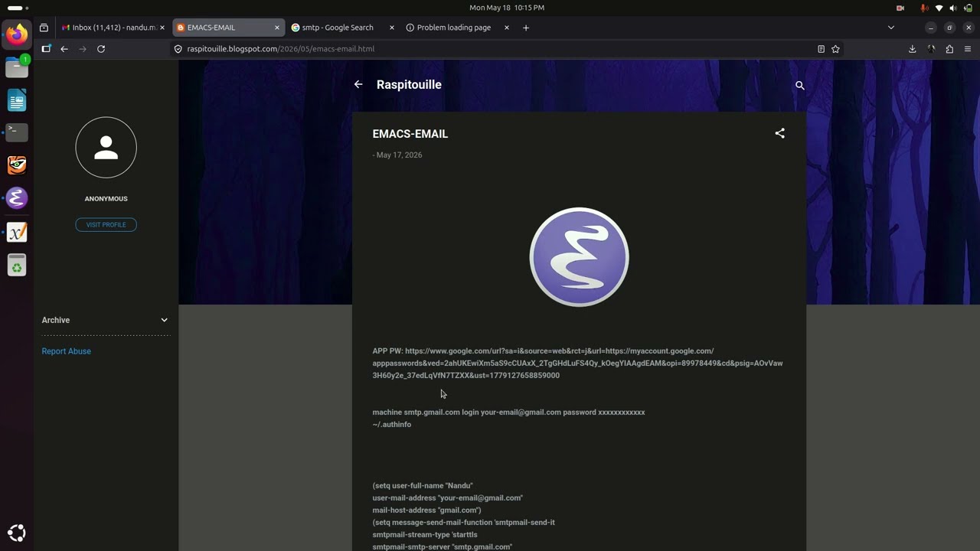The height and width of the screenshot is (551, 980).
Task: Click the mail-host-address "gmail.com" line
Action: 426,510
